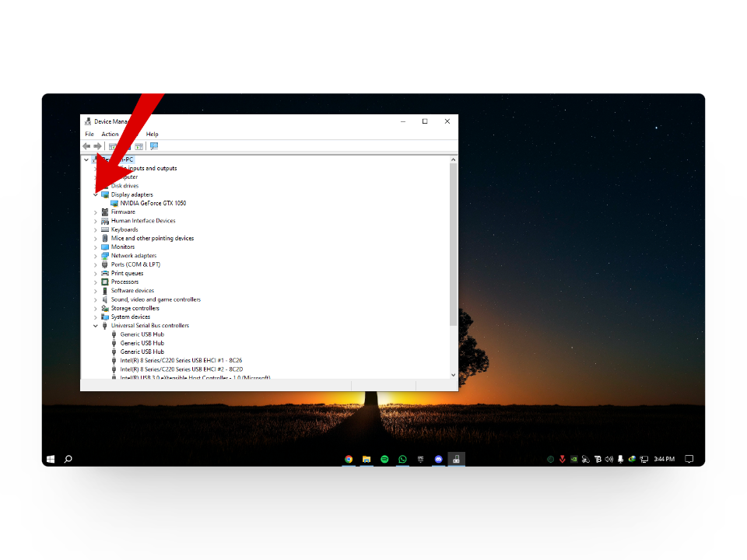Click the toolbar Forward arrow

[98, 146]
